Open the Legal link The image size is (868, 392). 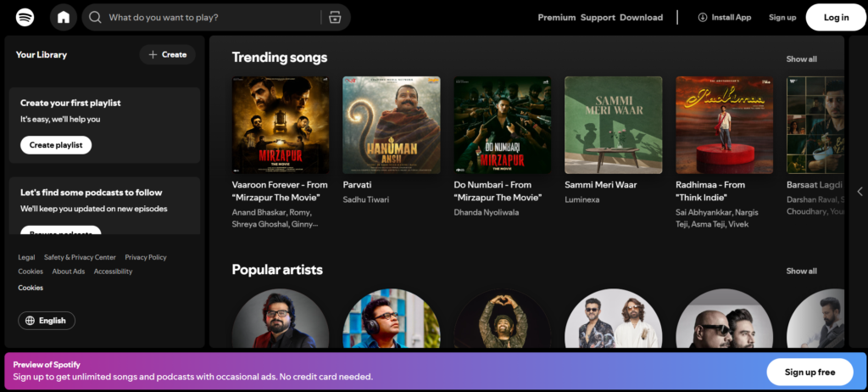tap(26, 257)
